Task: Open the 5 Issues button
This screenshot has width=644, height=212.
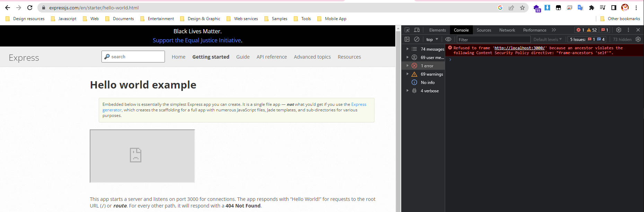Action: 587,40
